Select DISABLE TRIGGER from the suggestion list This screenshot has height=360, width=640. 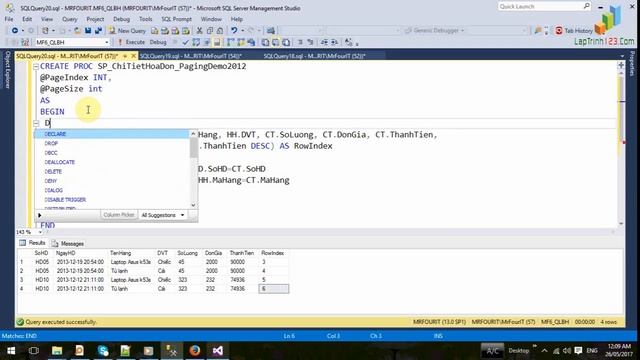pos(111,200)
